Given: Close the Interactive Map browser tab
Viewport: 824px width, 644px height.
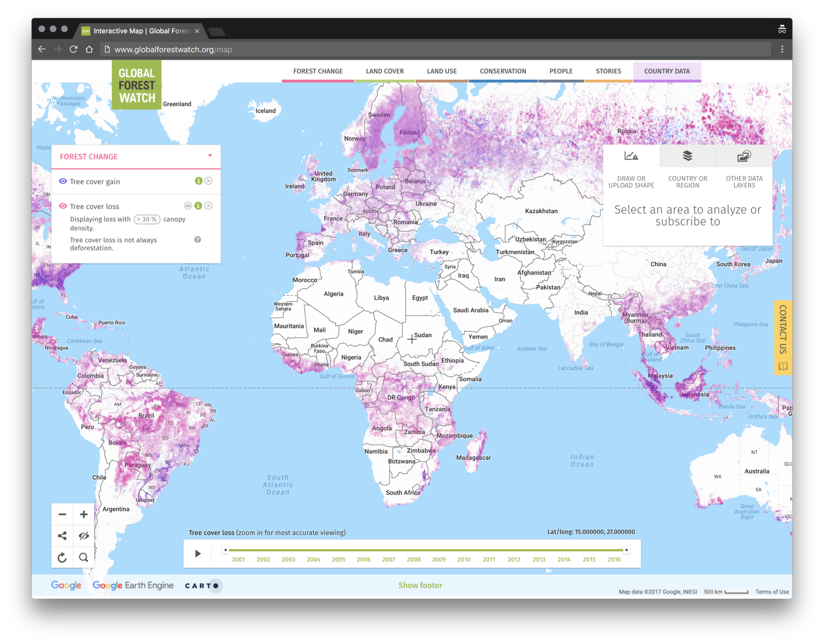Looking at the screenshot, I should point(197,31).
